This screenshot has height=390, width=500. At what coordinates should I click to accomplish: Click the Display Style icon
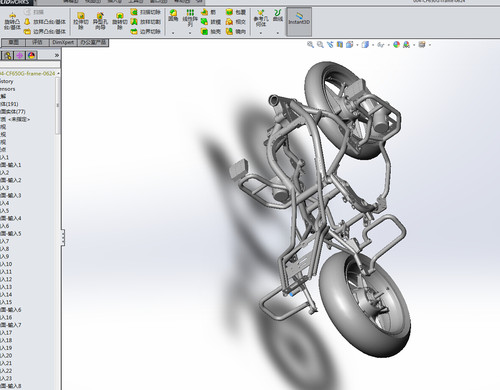(x=365, y=44)
